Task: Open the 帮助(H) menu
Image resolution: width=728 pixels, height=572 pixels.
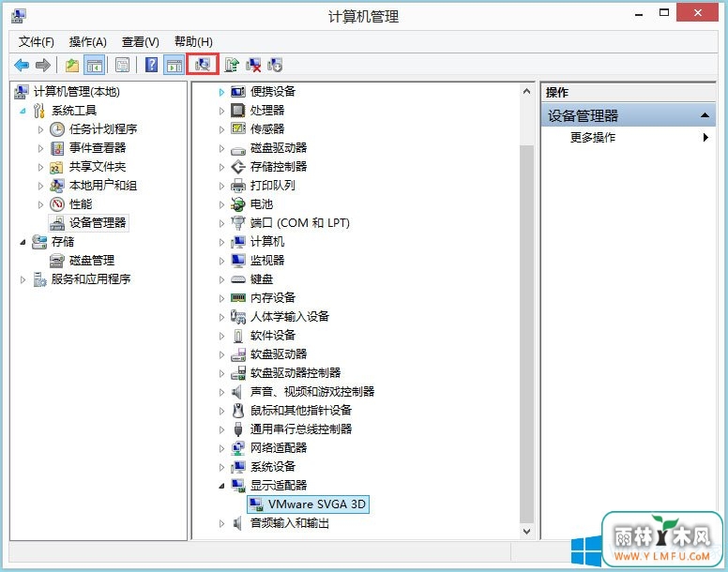Action: click(x=193, y=42)
